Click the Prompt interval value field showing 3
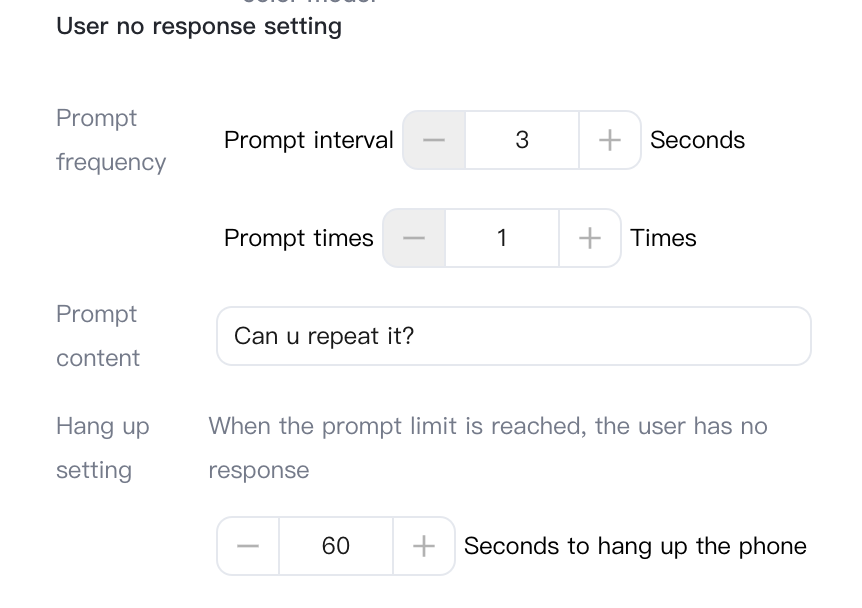 522,141
